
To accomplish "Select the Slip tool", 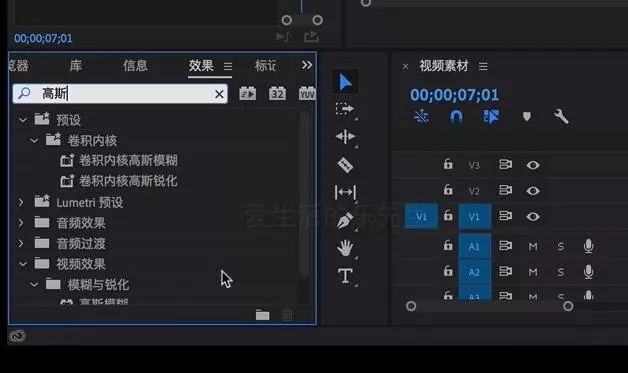I will (345, 193).
